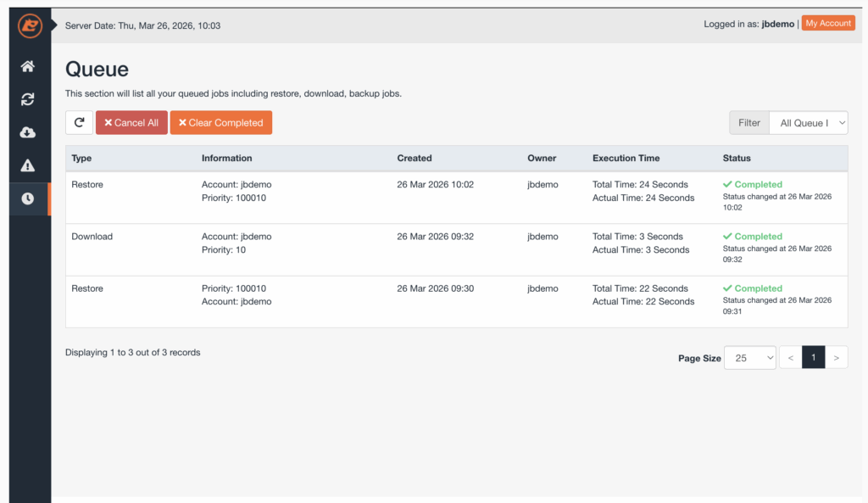The height and width of the screenshot is (503, 868).
Task: Click the Clear Completed button
Action: 220,123
